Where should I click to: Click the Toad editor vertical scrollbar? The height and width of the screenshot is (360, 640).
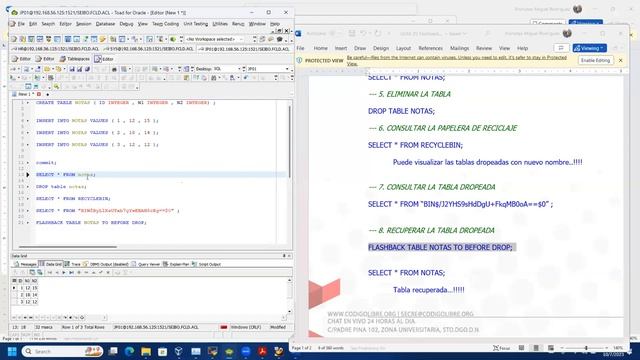click(x=290, y=142)
